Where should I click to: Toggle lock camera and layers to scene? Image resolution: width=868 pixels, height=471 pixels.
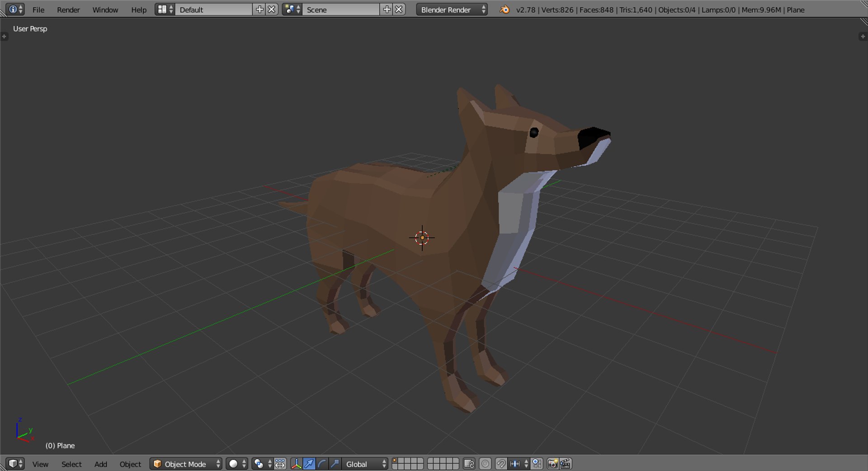point(469,464)
